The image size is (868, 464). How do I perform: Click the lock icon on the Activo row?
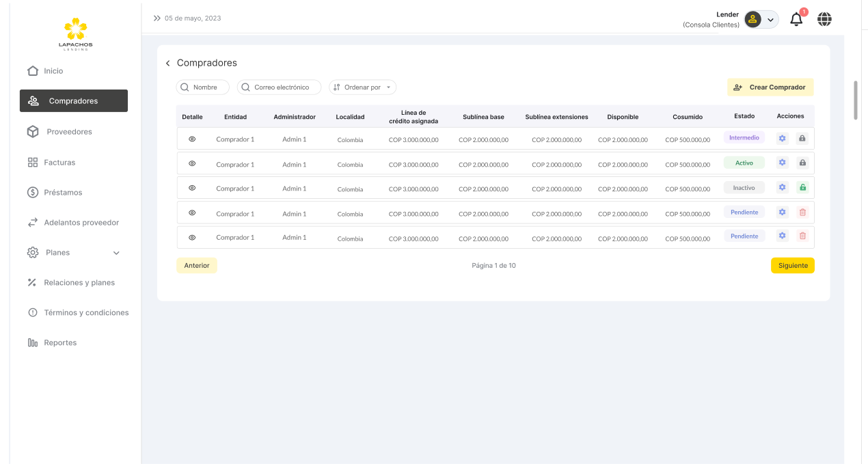[x=802, y=163]
